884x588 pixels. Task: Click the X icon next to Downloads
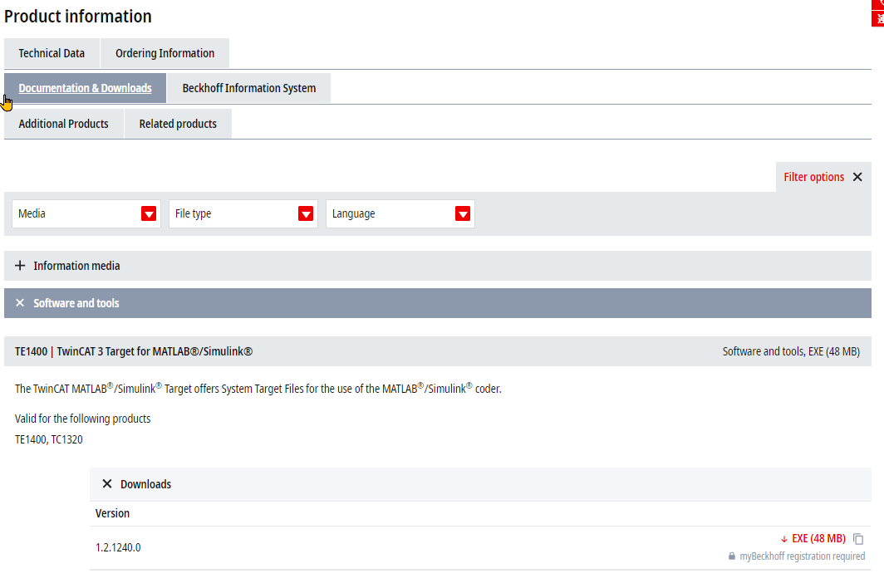coord(107,483)
